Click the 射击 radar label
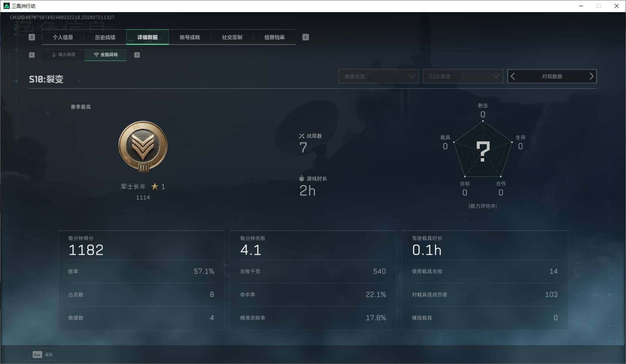 [x=483, y=106]
